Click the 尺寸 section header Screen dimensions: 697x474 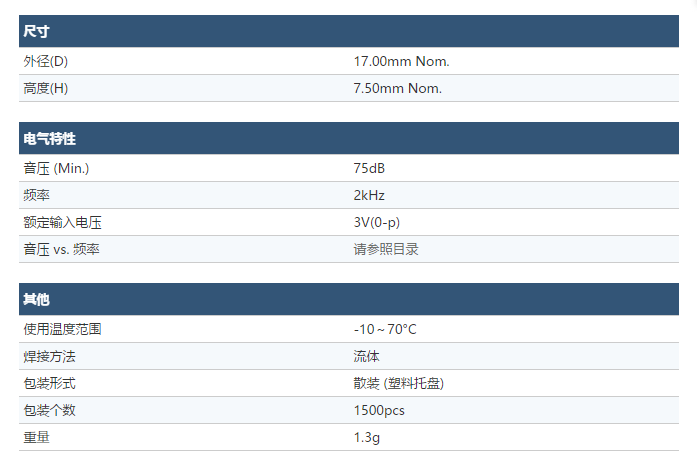(348, 31)
